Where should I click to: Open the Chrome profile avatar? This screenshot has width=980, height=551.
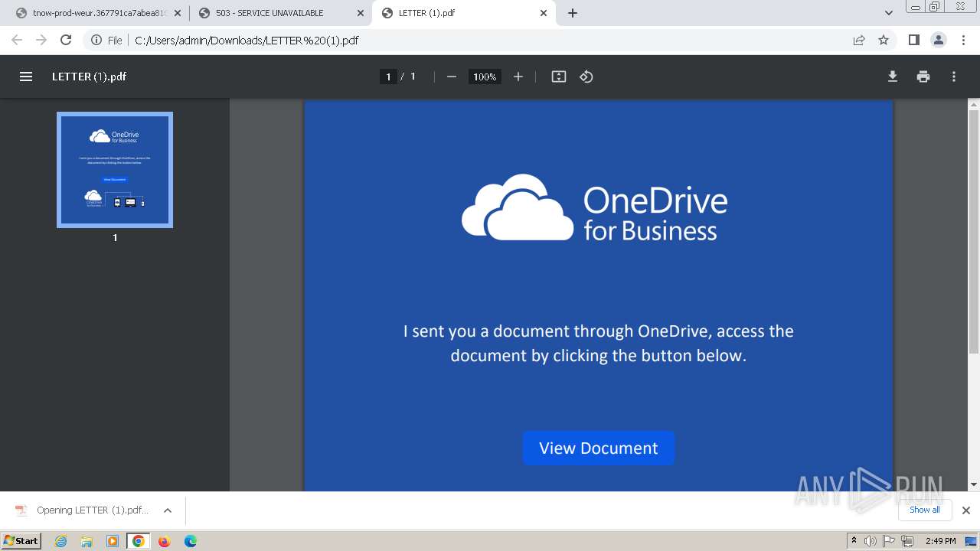click(938, 40)
